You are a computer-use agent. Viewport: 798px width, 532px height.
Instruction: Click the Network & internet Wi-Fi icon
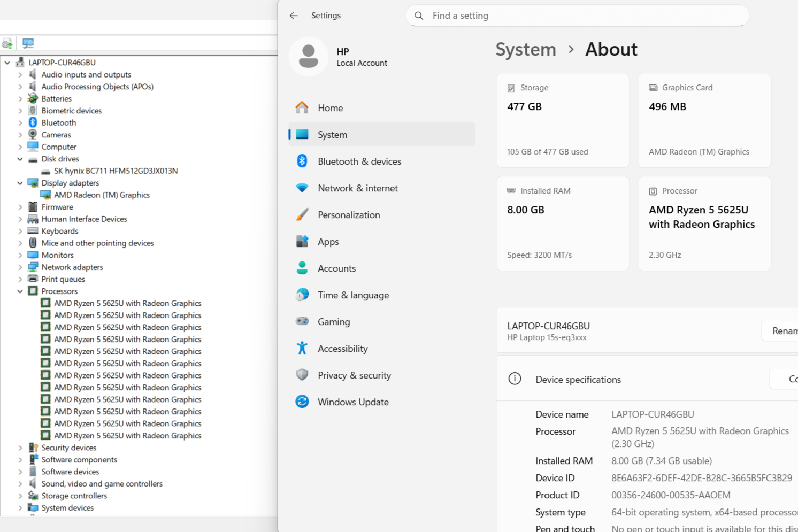click(x=302, y=188)
